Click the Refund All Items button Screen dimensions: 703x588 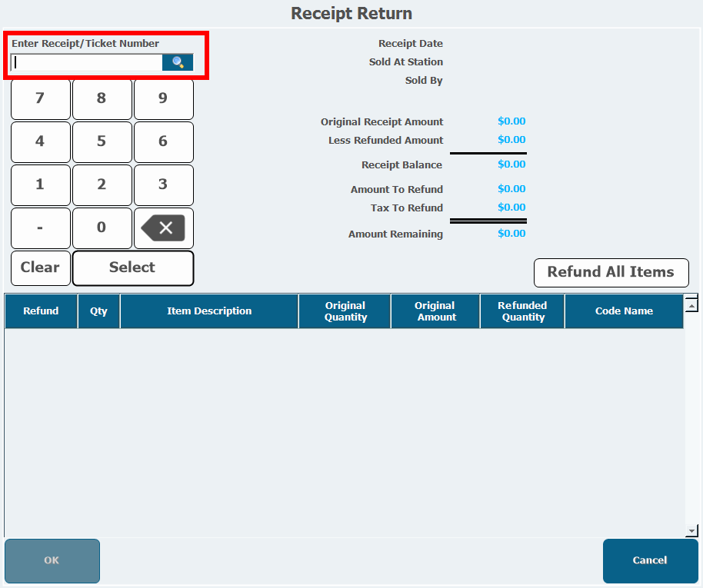pos(611,272)
